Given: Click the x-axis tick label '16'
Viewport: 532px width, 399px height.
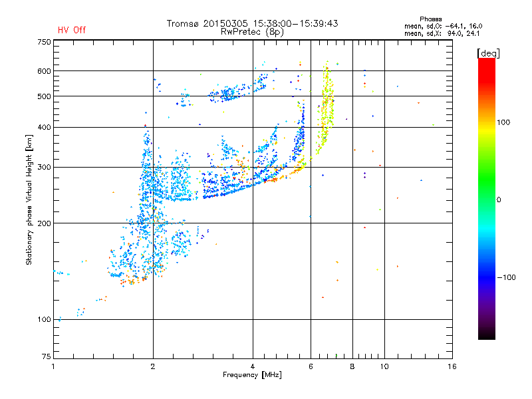Looking at the screenshot, I should click(452, 366).
